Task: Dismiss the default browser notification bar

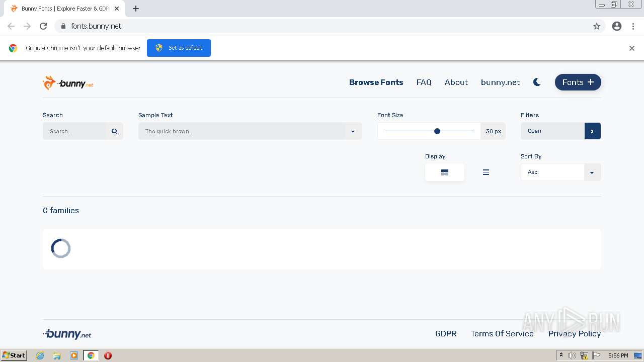Action: pyautogui.click(x=632, y=48)
